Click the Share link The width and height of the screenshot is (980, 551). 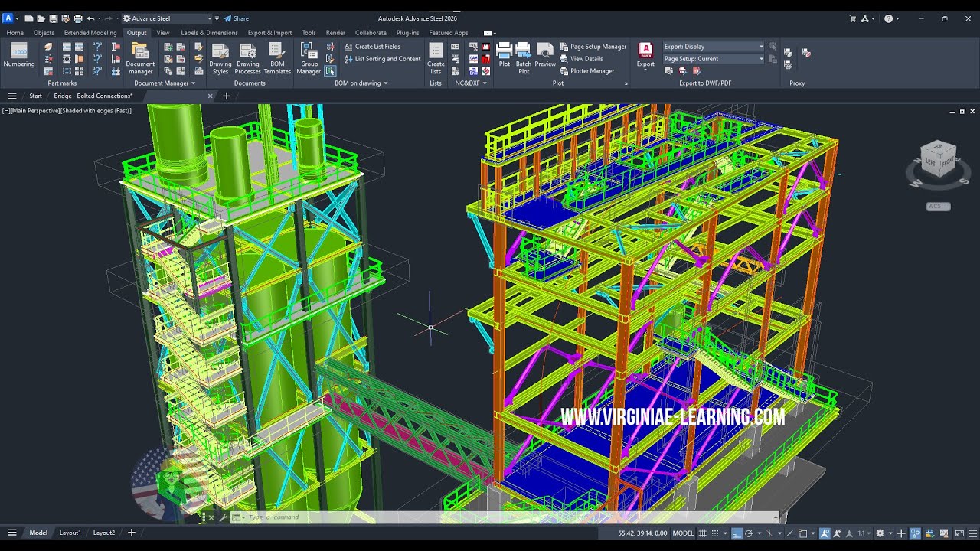pos(236,18)
